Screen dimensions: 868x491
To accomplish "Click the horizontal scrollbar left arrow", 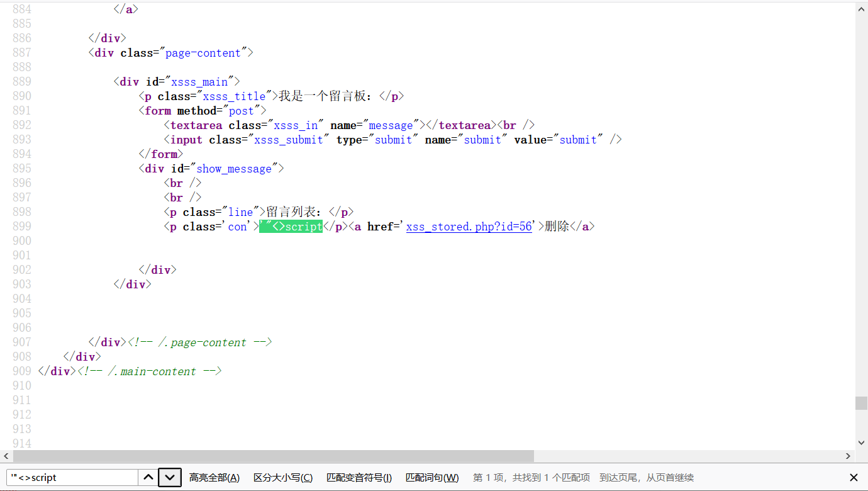I will [6, 456].
